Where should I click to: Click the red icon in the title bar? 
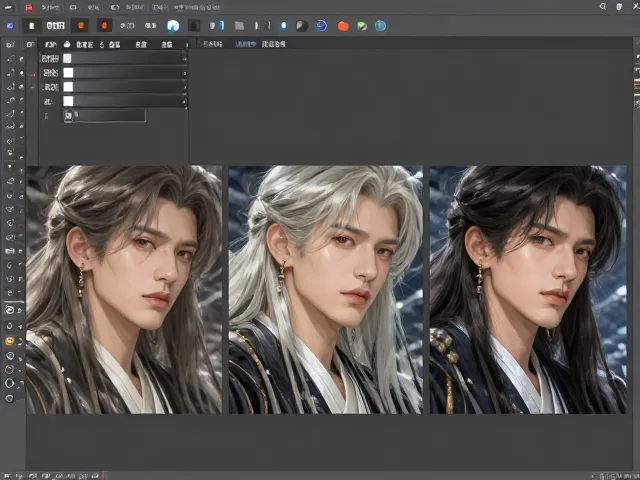[29, 7]
